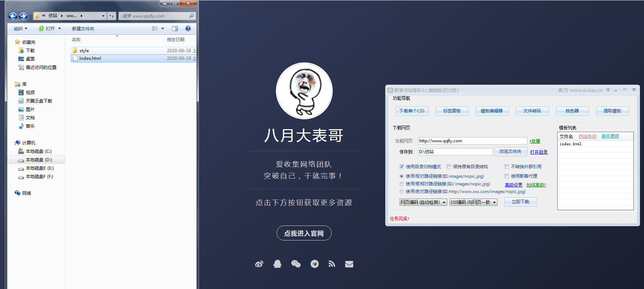The width and height of the screenshot is (644, 289).
Task: Open the 打开 dropdown arrow in Explorer toolbar
Action: pos(60,28)
